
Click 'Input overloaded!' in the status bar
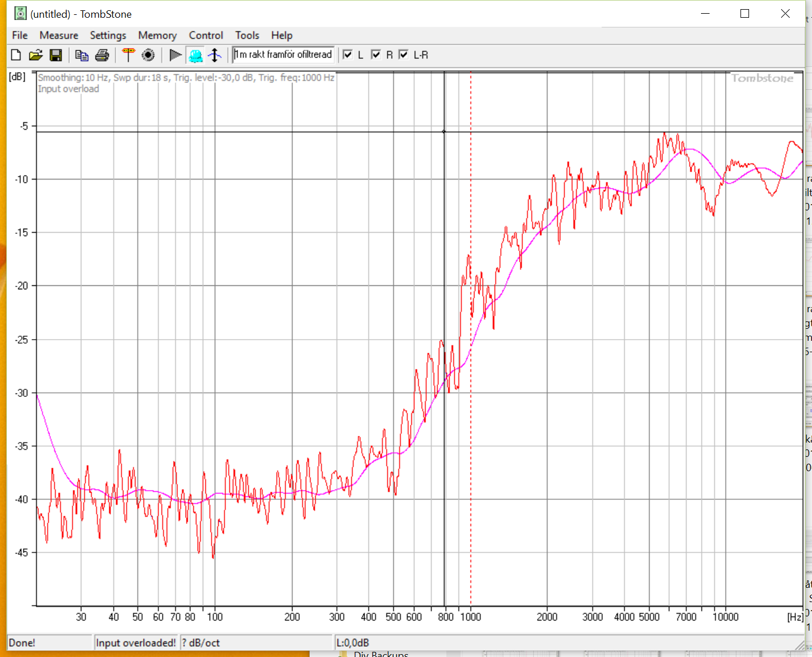click(x=136, y=643)
